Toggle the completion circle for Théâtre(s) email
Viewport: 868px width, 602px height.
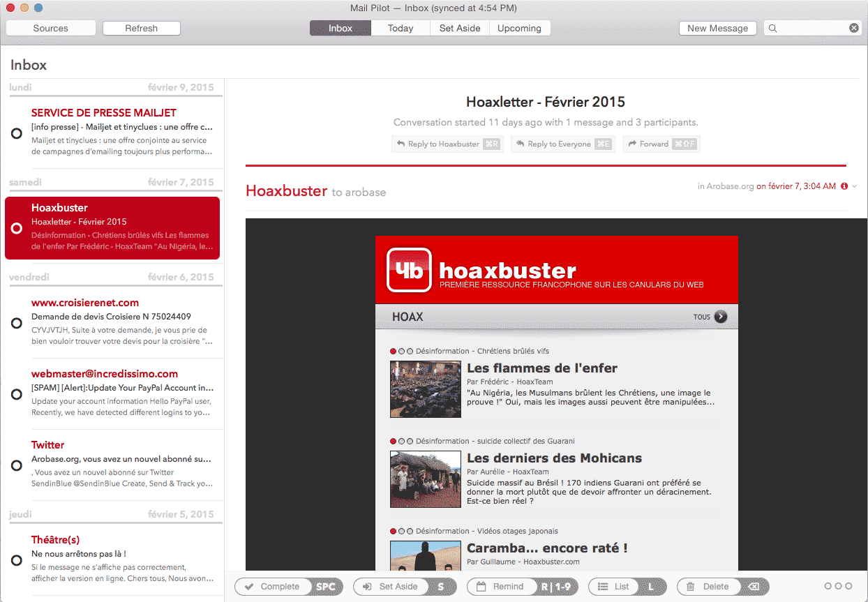[17, 560]
